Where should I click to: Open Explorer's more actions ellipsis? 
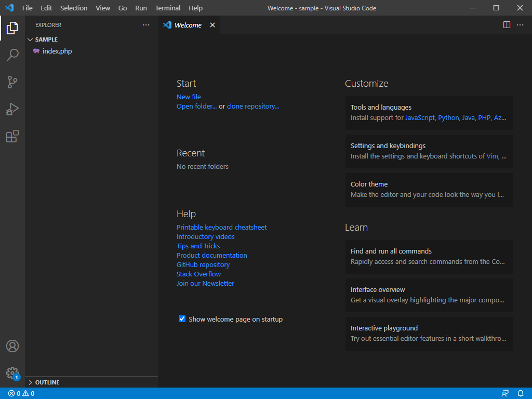[146, 25]
